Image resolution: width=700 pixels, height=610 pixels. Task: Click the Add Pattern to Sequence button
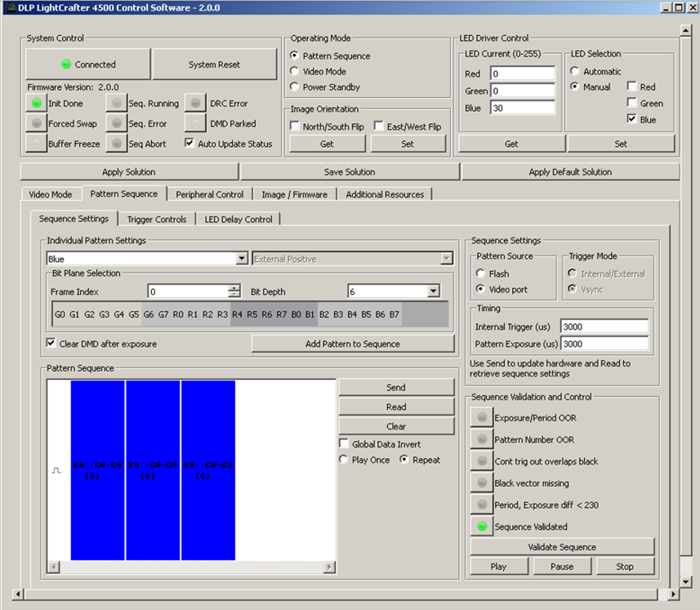[x=352, y=344]
